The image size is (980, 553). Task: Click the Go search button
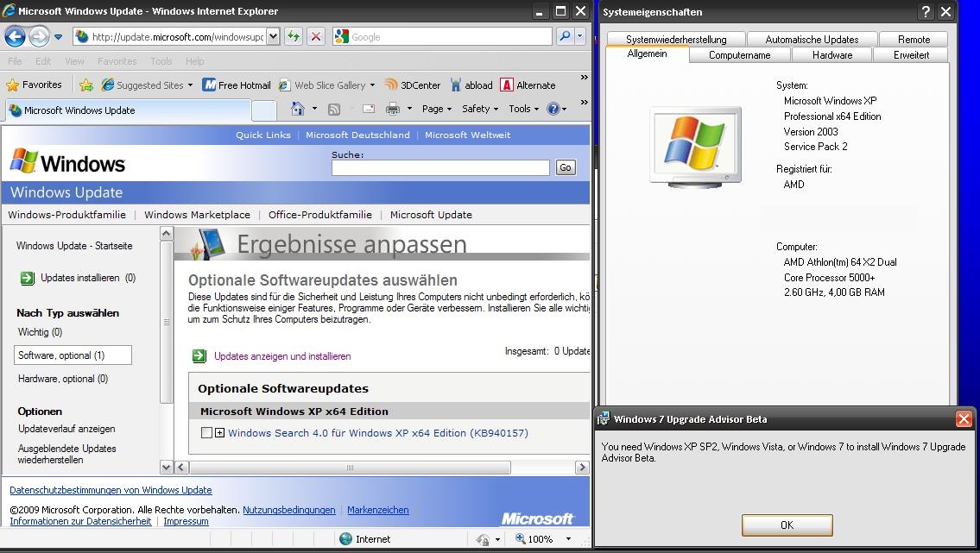(x=566, y=167)
